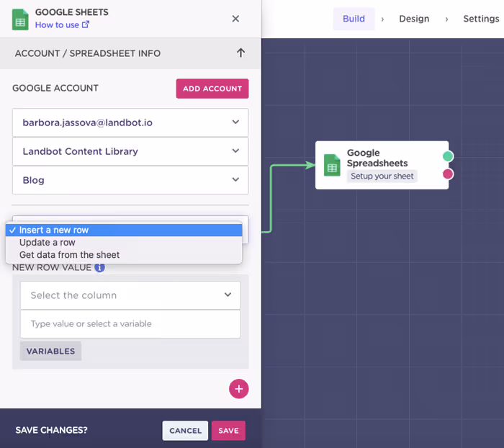504x448 pixels.
Task: Click the Cancel button
Action: pyautogui.click(x=185, y=431)
